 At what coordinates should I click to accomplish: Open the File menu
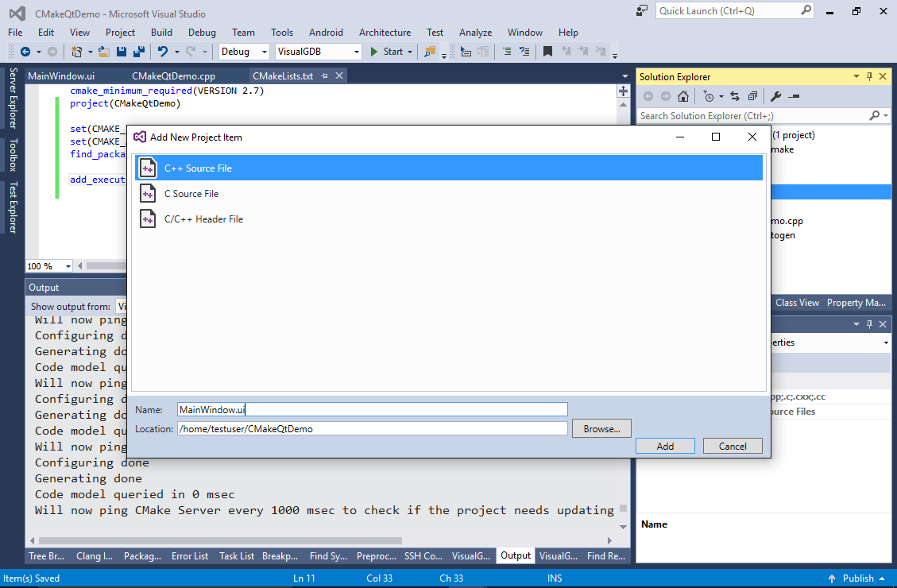[x=15, y=33]
